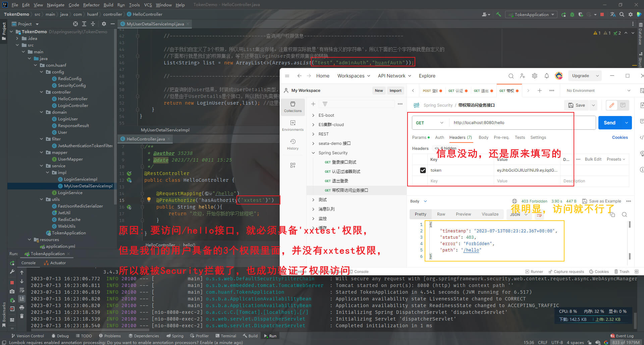Open the JSON format dropdown in response

pos(519,215)
